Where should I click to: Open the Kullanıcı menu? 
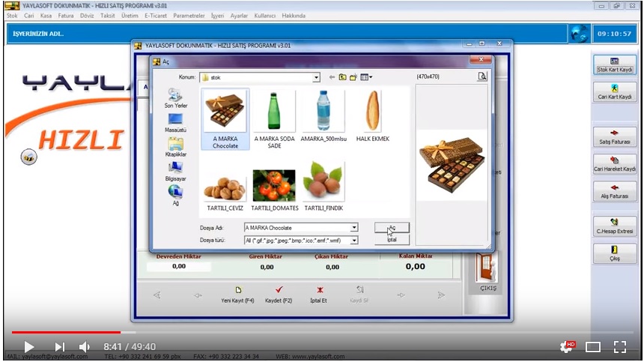264,16
